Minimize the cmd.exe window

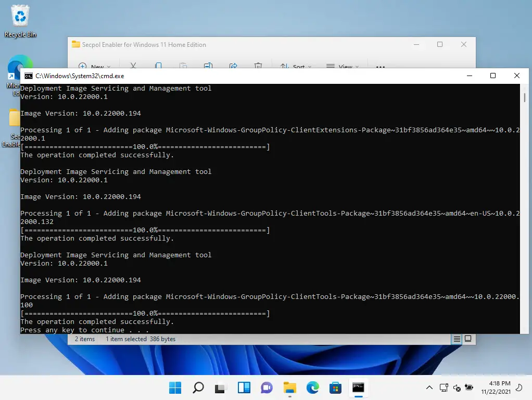tap(470, 76)
